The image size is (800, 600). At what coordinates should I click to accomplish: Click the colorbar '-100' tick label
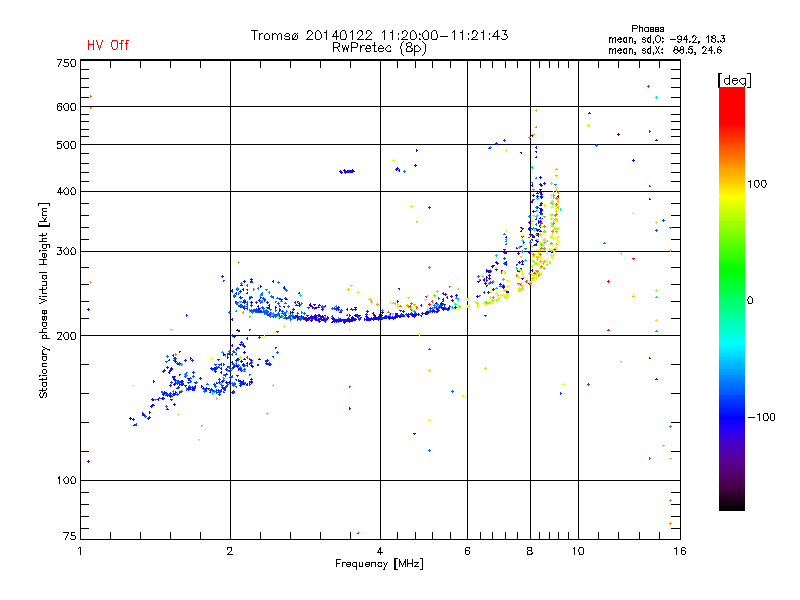tap(761, 417)
